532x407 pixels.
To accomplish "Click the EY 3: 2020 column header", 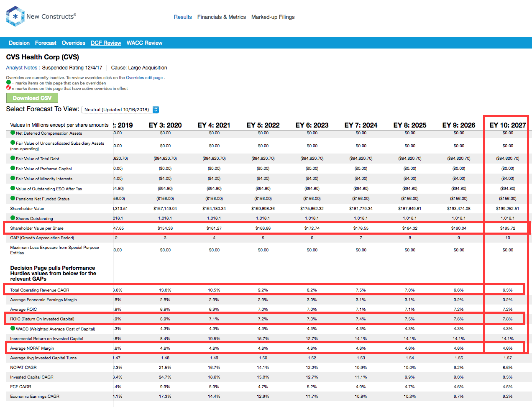I will (165, 125).
